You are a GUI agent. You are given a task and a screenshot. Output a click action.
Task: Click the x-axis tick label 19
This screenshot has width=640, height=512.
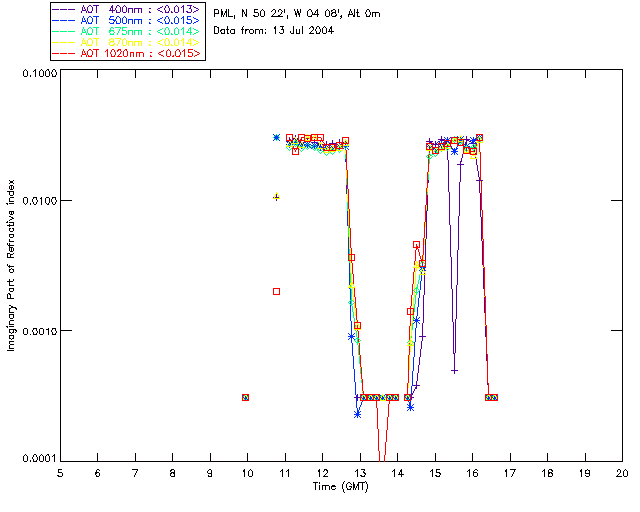pyautogui.click(x=585, y=473)
